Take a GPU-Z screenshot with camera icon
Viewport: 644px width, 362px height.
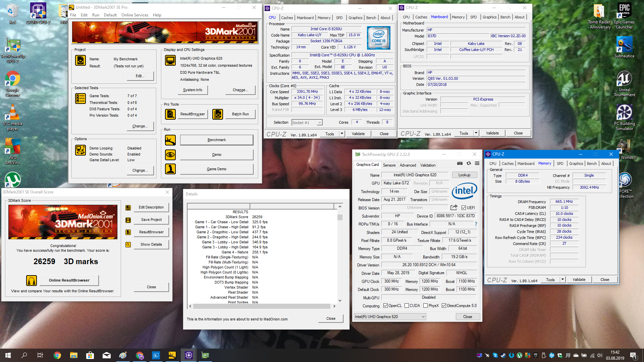tap(460, 164)
